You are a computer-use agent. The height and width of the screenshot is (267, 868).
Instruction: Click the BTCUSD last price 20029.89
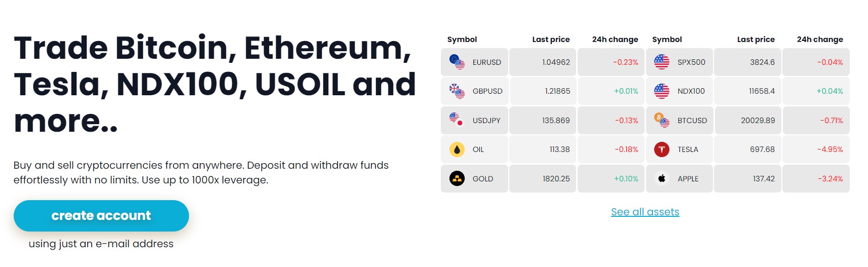[x=758, y=121]
